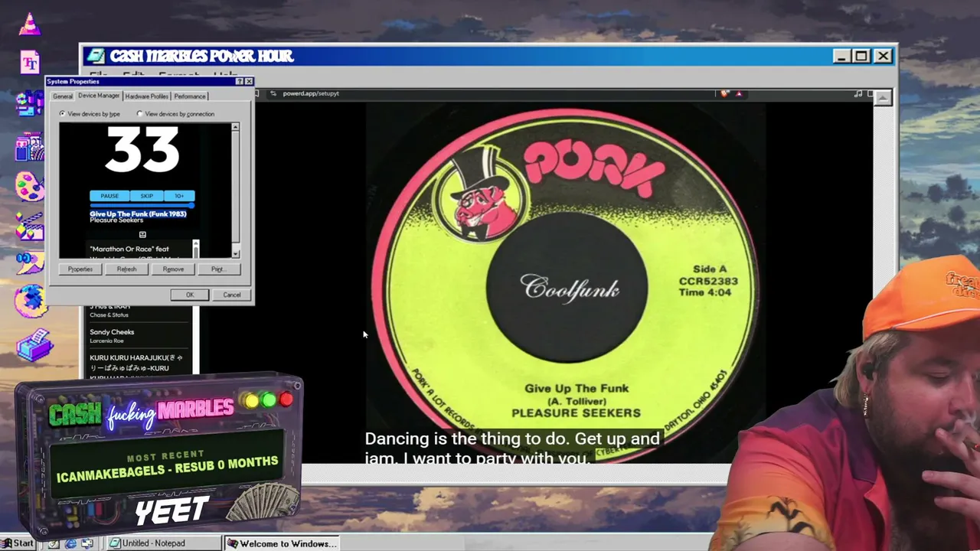Click the device list scrollbar up arrow

coord(235,126)
